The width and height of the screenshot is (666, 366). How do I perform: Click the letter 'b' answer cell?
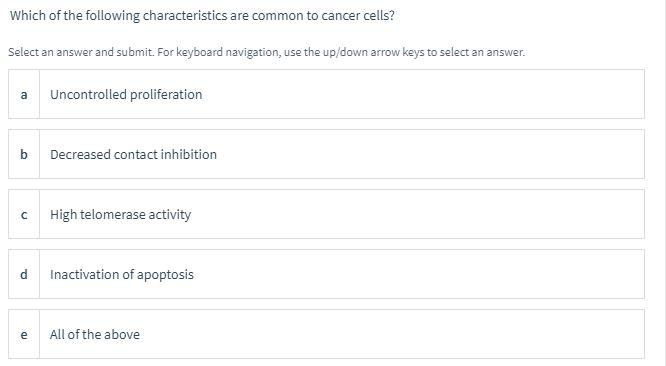pos(24,154)
